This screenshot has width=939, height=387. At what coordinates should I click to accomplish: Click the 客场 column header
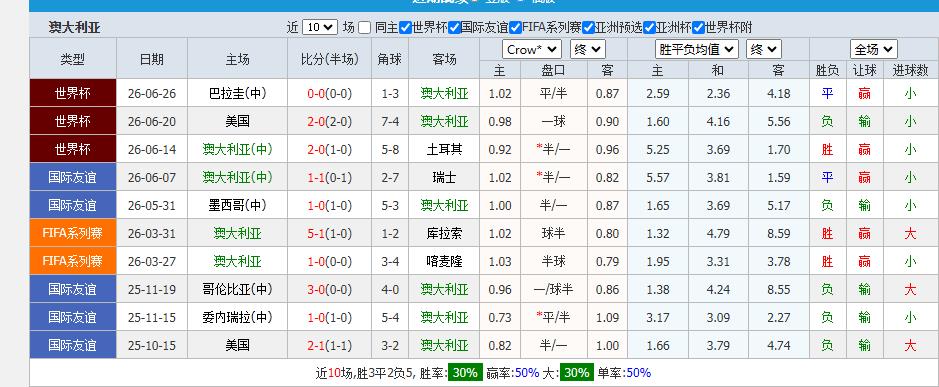[444, 59]
